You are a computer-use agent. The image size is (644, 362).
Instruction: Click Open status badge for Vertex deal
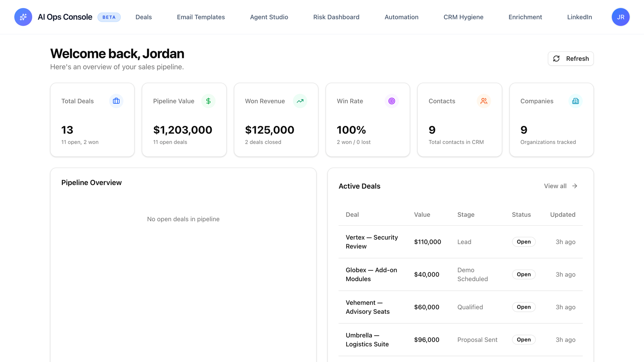tap(524, 242)
